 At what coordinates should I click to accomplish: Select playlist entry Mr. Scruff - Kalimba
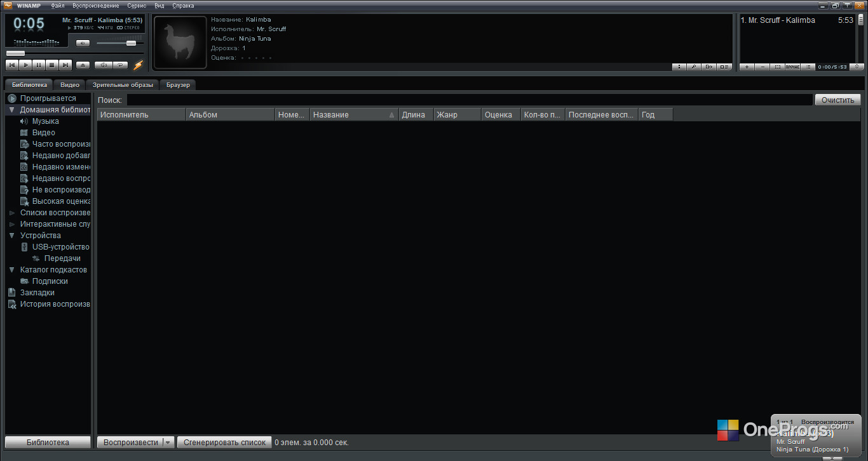pyautogui.click(x=797, y=20)
